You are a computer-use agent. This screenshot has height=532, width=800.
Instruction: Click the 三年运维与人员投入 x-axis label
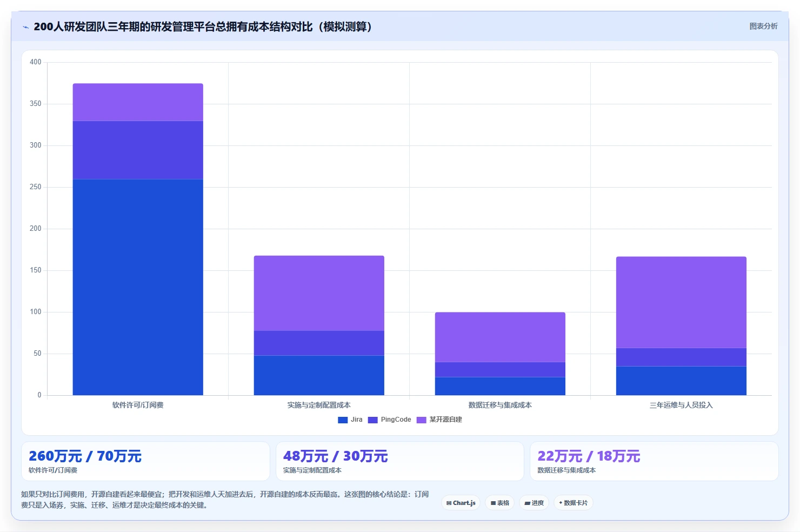click(681, 405)
